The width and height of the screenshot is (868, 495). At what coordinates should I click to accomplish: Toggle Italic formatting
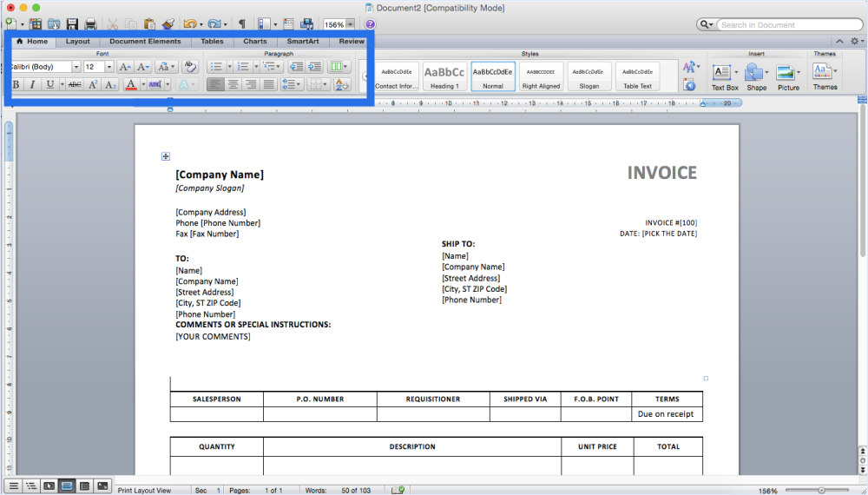(x=32, y=85)
